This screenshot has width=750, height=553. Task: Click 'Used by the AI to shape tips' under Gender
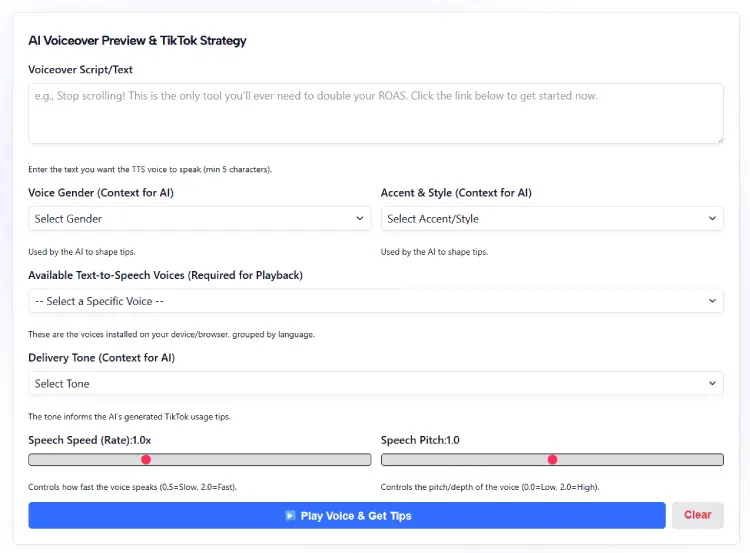[82, 252]
